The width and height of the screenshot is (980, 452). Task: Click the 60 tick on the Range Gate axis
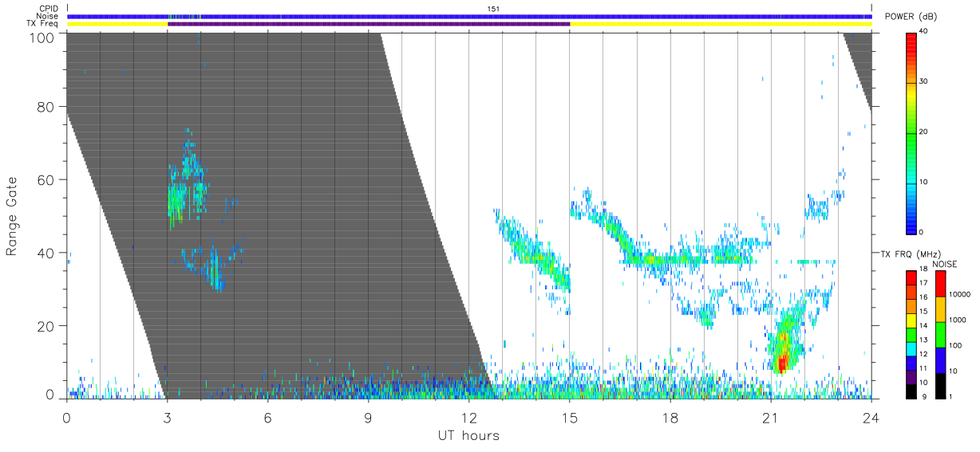coord(45,180)
